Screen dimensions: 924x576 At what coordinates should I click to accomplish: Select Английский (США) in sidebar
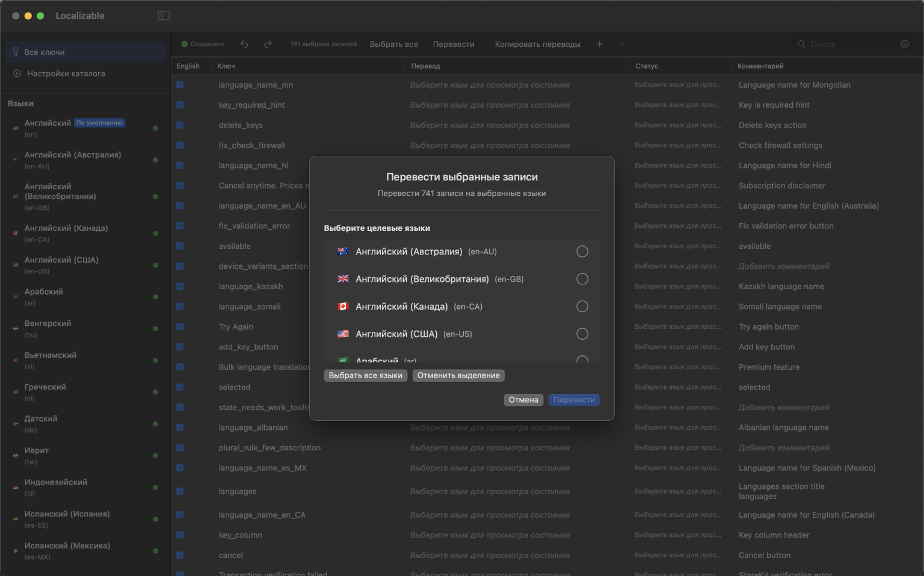pyautogui.click(x=85, y=265)
